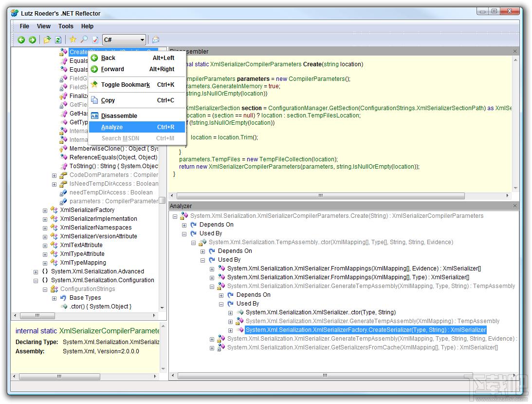Click the Disassembler horizontal scrollbar thumb
The image size is (532, 404).
coord(320,196)
